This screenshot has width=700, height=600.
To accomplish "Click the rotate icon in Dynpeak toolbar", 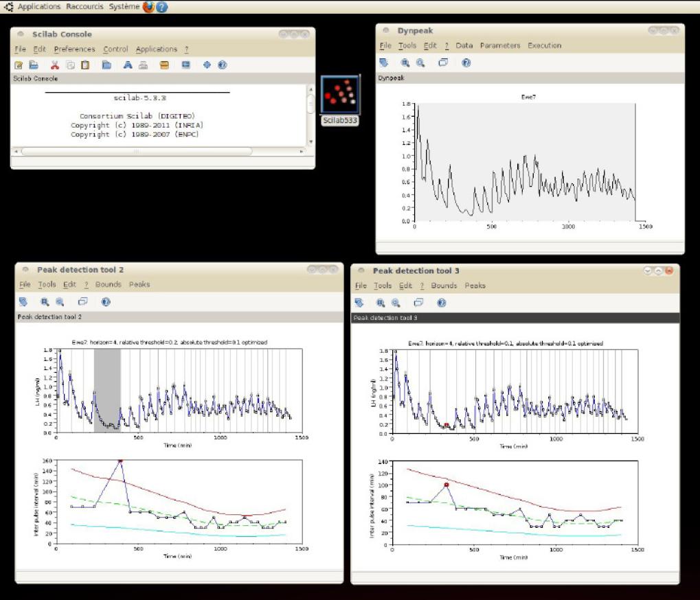I will click(384, 63).
